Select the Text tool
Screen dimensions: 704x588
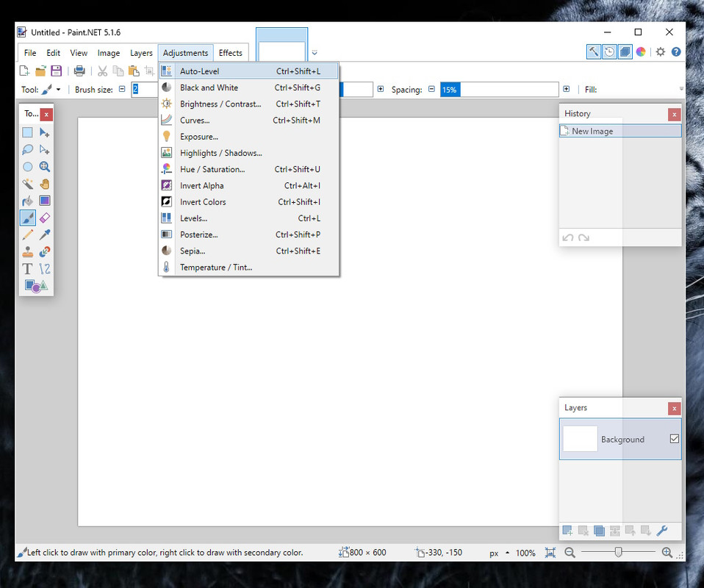click(27, 268)
